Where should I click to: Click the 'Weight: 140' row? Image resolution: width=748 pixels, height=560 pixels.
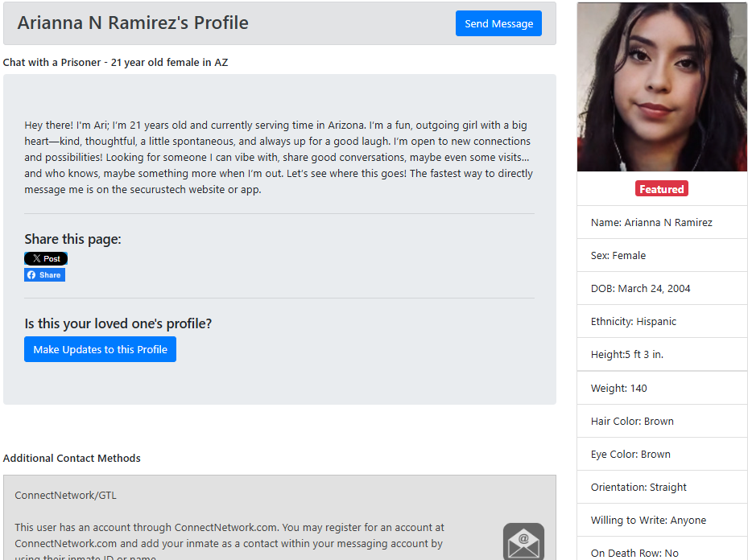662,388
